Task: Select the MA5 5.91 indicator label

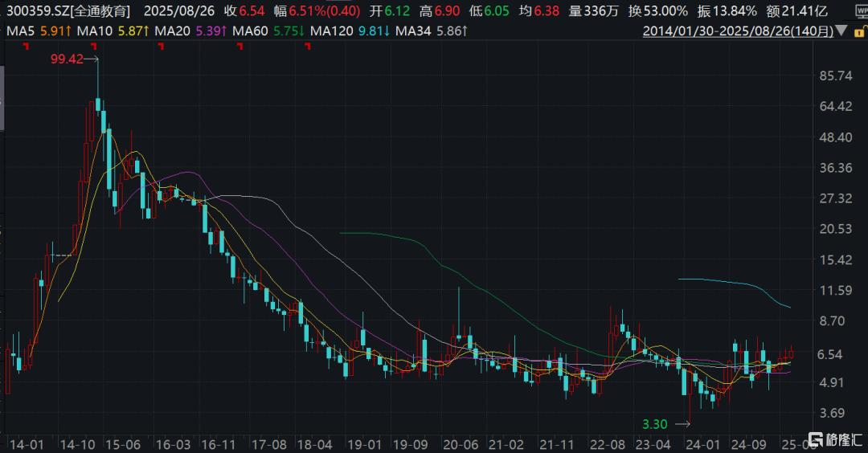Action: tap(39, 31)
